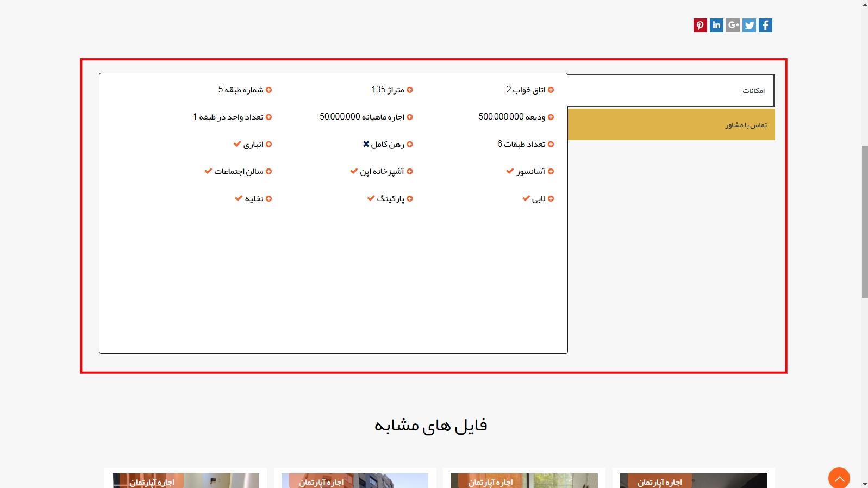Click plus icon beside پارکینگ
The image size is (868, 488).
click(410, 198)
